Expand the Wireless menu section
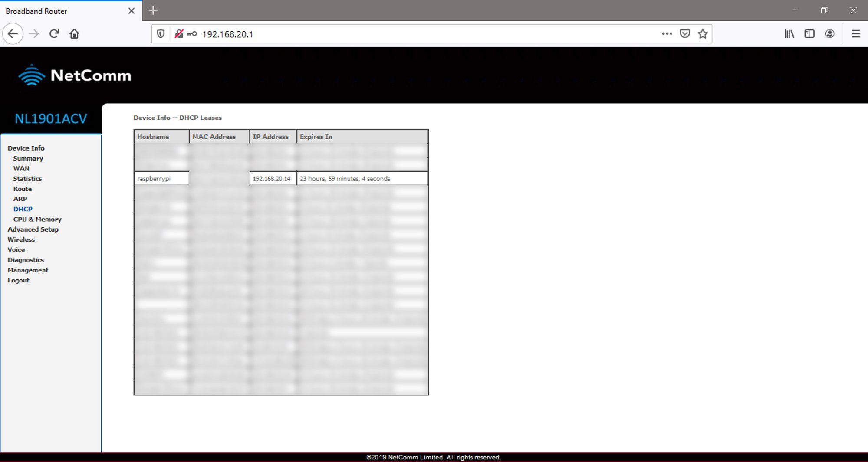868x462 pixels. click(x=21, y=239)
